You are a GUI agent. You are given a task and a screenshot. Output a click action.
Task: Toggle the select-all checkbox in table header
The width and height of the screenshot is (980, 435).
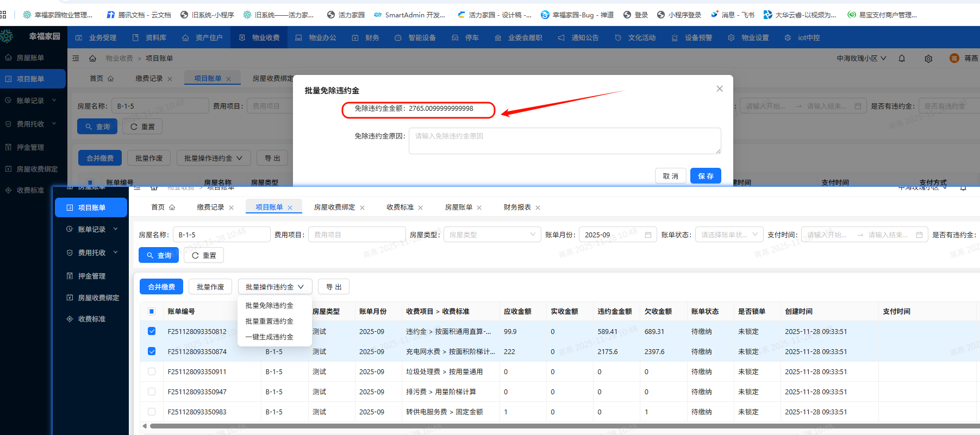click(152, 311)
